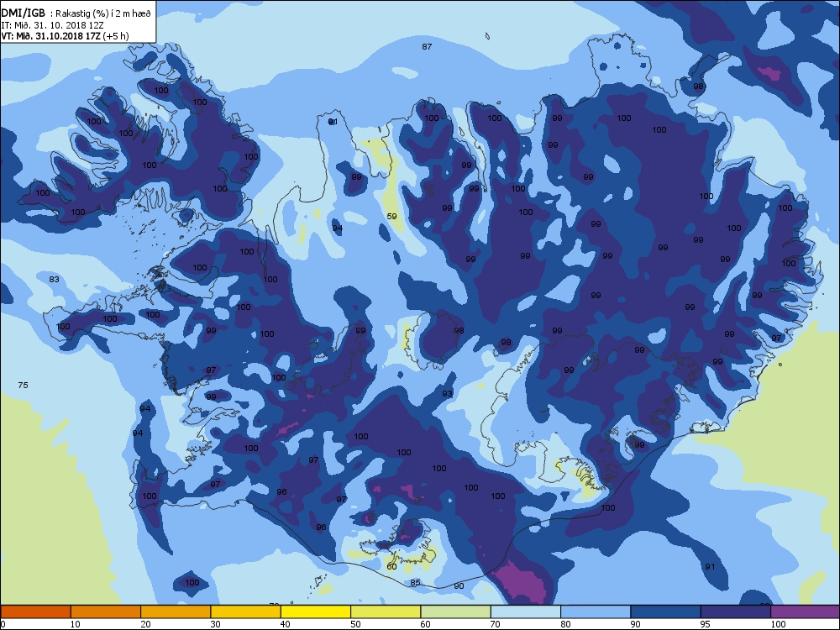840x630 pixels.
Task: Pick the purple above-100 legend swatch
Action: pos(806,612)
